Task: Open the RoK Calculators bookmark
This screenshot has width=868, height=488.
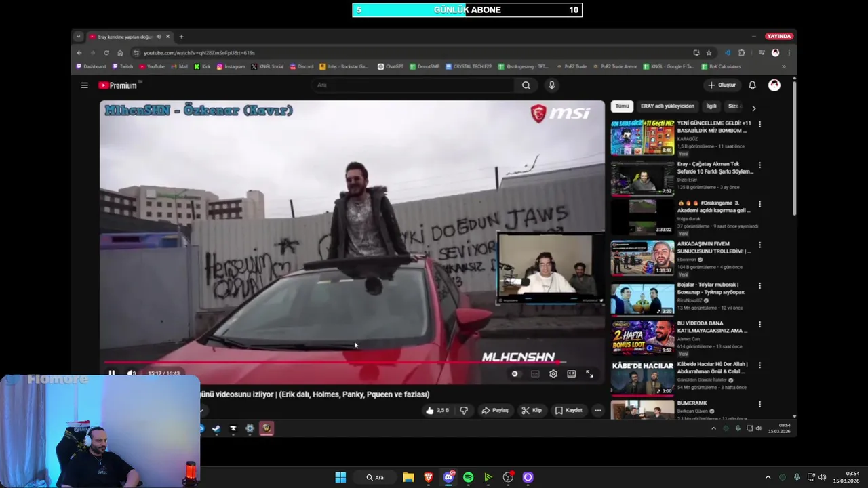Action: point(722,66)
